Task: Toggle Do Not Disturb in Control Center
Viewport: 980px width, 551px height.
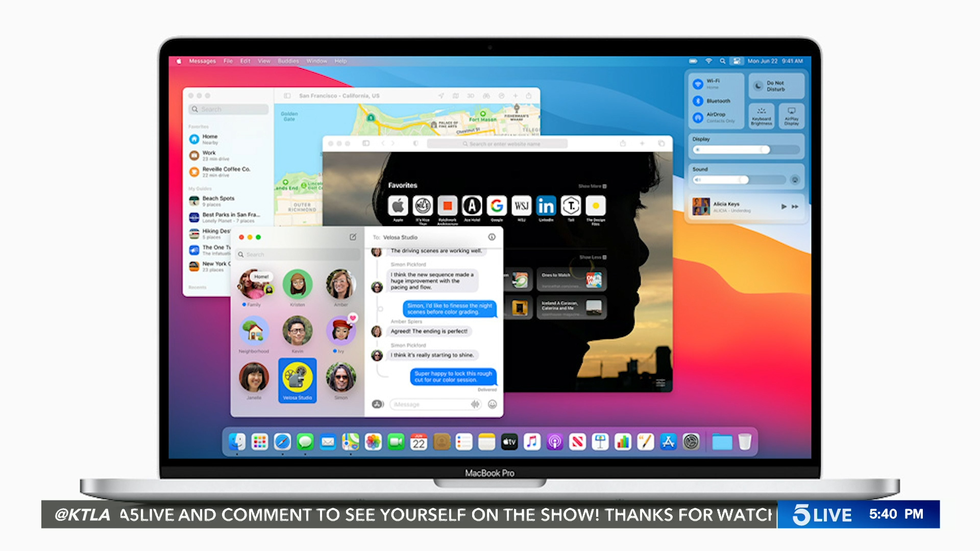Action: coord(776,86)
